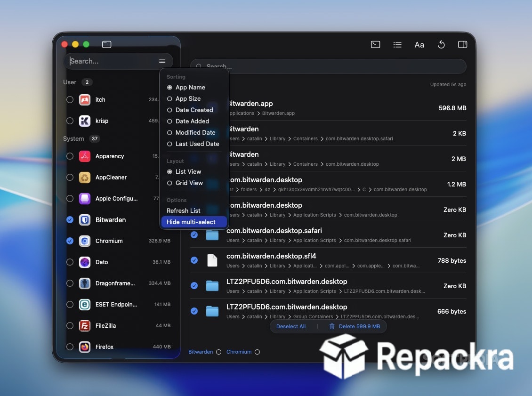Click the Updated 5s ago label

(x=448, y=84)
